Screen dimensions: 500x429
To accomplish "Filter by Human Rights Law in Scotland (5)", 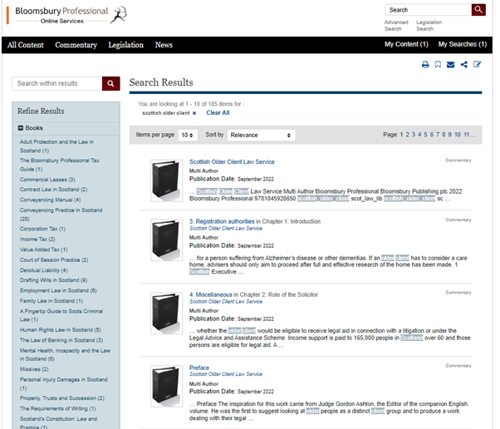I will click(60, 330).
